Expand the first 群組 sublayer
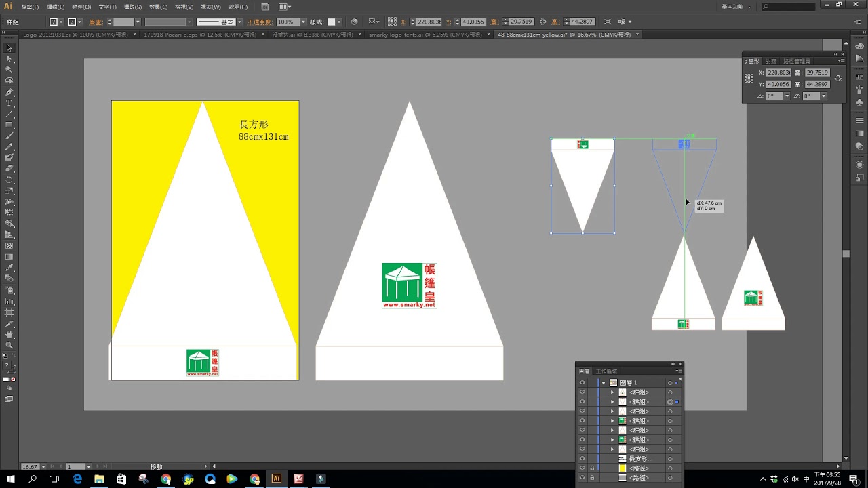This screenshot has height=488, width=868. point(612,392)
